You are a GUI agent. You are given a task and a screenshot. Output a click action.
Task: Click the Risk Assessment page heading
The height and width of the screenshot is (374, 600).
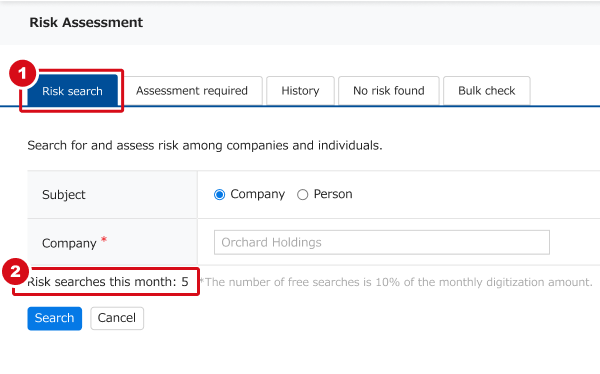86,22
